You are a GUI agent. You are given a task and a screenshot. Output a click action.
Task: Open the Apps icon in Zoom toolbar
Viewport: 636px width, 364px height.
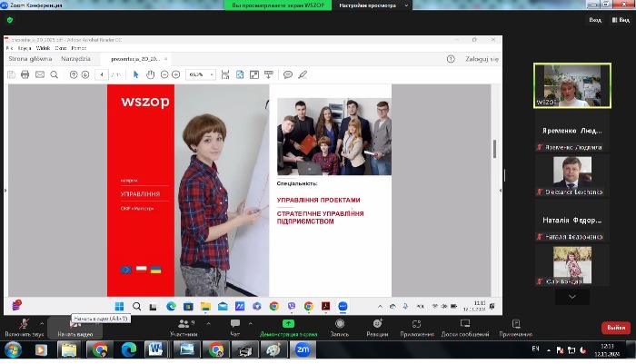(417, 324)
